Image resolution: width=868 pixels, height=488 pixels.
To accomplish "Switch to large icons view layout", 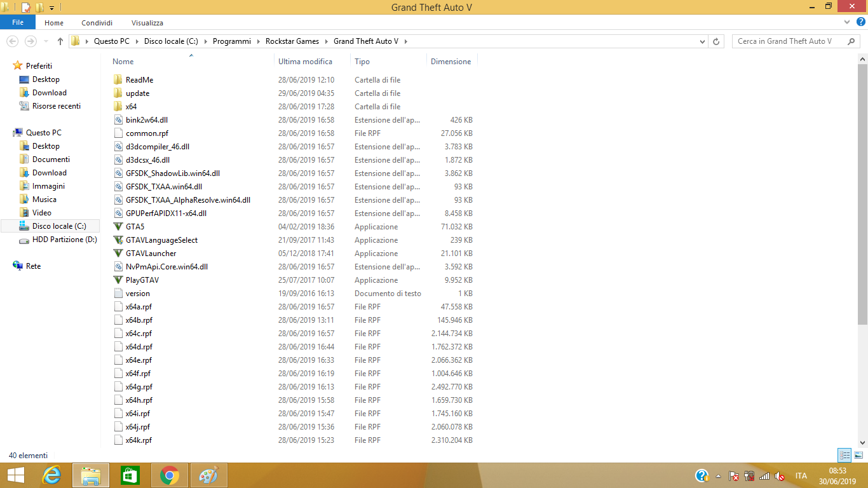I will (x=858, y=455).
